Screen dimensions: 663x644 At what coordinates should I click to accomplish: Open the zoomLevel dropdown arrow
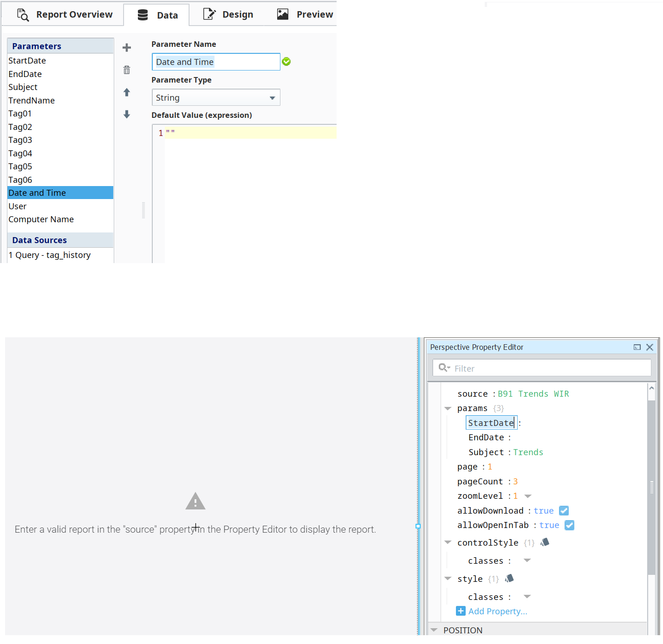click(x=528, y=496)
